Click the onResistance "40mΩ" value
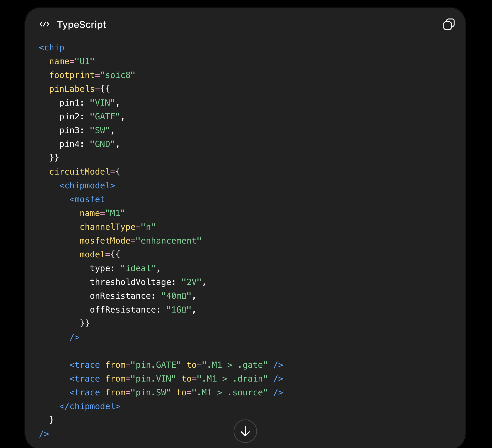Screen dimensions: 492x448 pyautogui.click(x=176, y=296)
